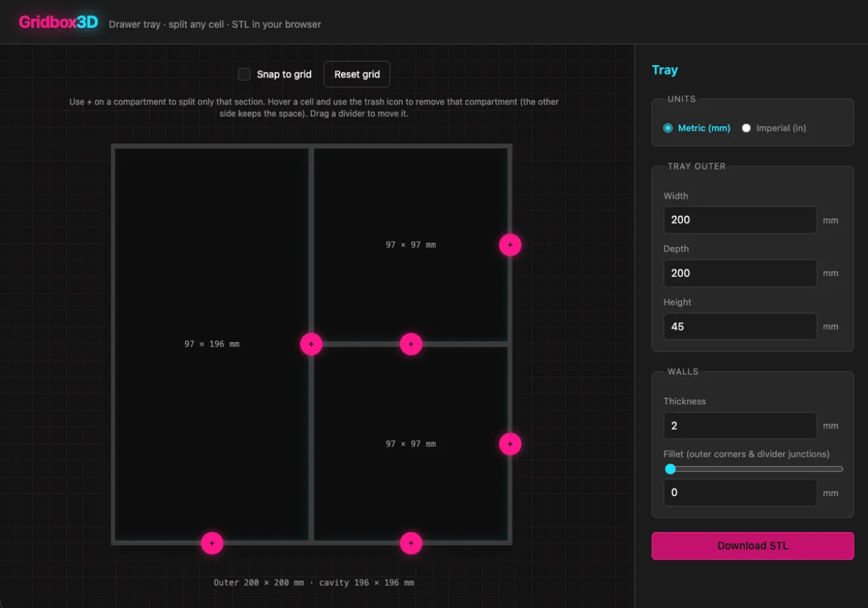868x608 pixels.
Task: Split the bottom-right 97 × 97 compartment with its plus
Action: pos(510,444)
